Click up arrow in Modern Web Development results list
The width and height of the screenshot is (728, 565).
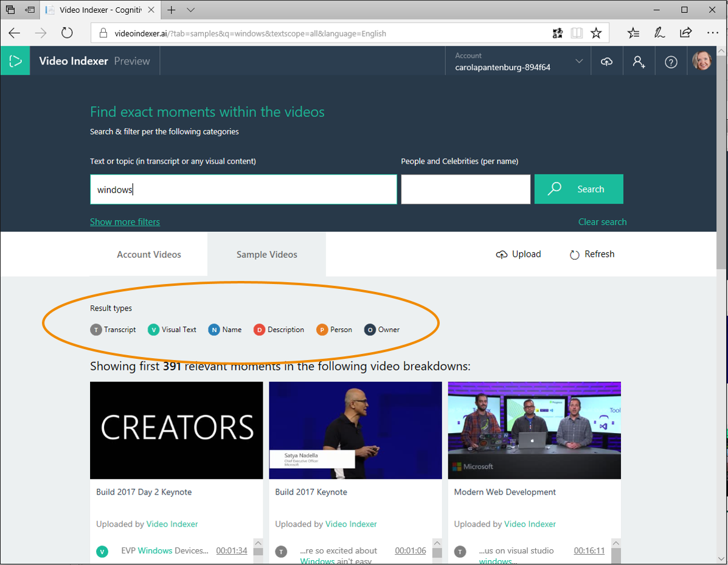(x=615, y=542)
